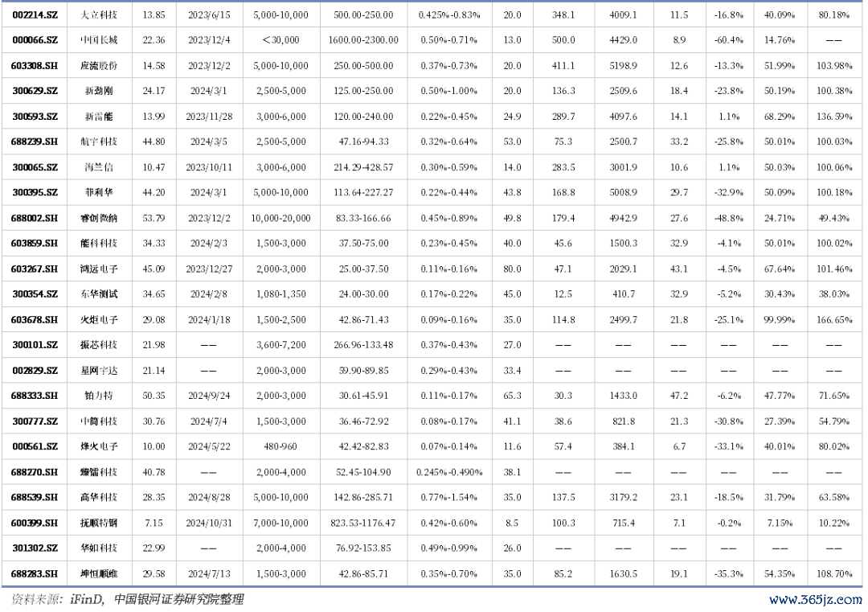Select the date 2023/6/15
Screen dimensions: 868x612
click(x=209, y=15)
